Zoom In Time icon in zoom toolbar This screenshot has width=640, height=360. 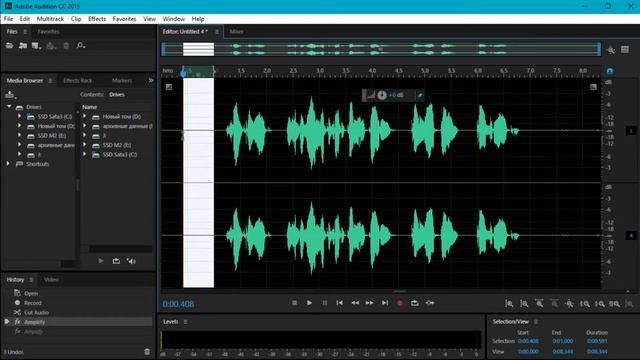[x=539, y=304]
